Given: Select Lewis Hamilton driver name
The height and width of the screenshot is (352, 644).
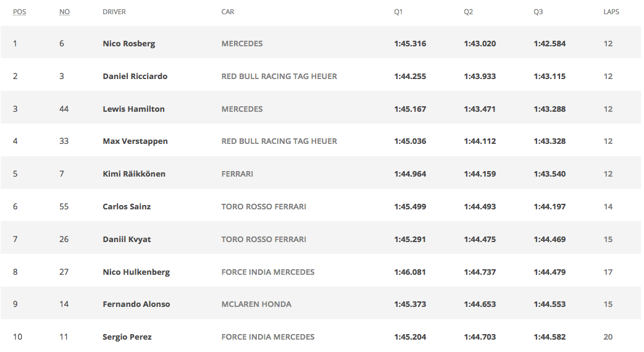Looking at the screenshot, I should click(133, 109).
